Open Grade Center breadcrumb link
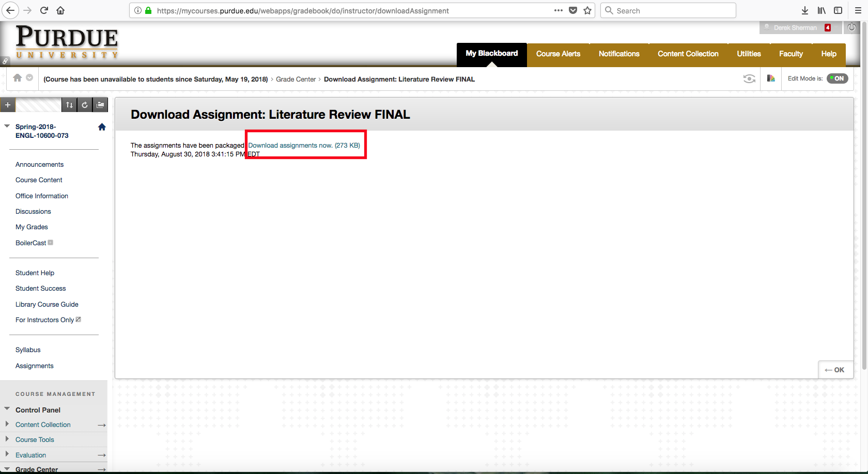 tap(296, 80)
